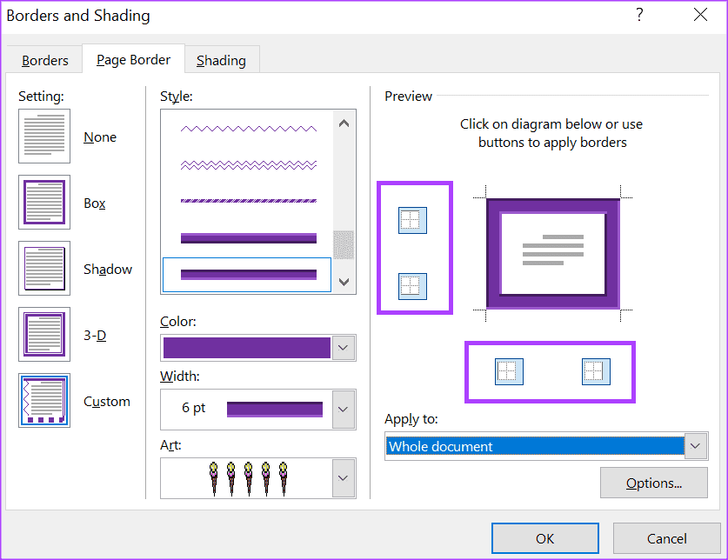Open the Apply to dropdown
The width and height of the screenshot is (728, 560).
coord(696,446)
